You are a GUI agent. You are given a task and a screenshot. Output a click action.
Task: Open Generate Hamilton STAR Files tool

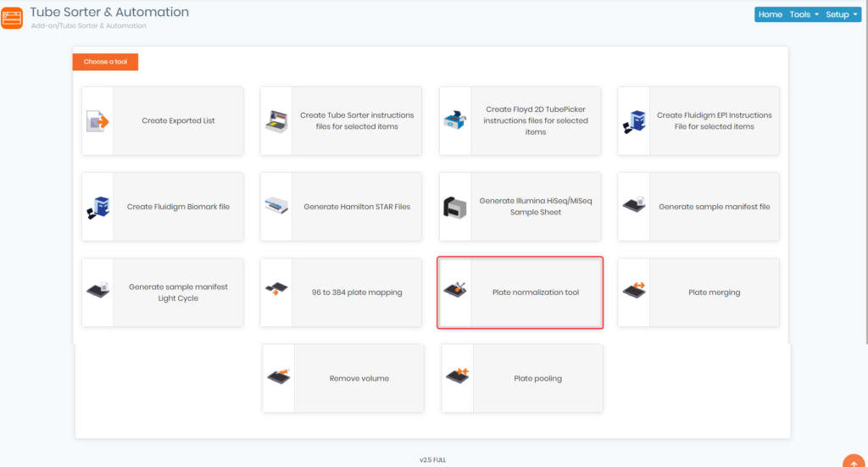click(x=341, y=207)
